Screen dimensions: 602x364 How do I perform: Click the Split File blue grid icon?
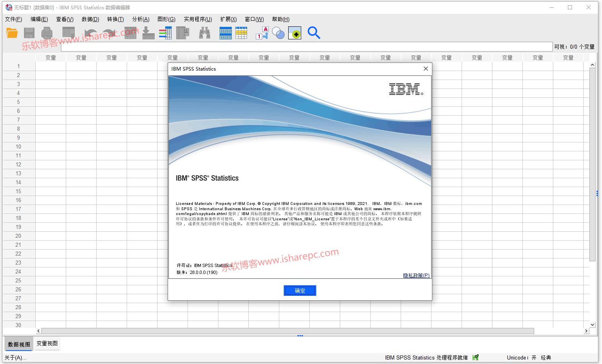225,33
